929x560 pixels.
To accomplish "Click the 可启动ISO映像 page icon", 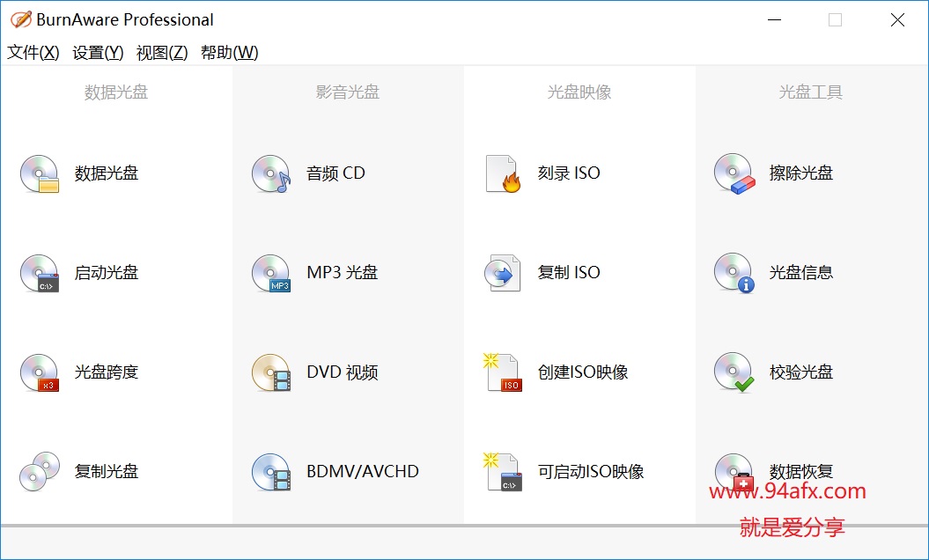I will [x=503, y=472].
